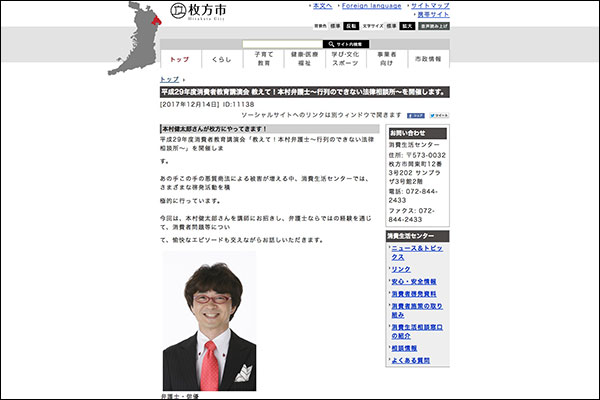600x400 pixels.
Task: Open the 市政情報 tab
Action: tap(428, 60)
